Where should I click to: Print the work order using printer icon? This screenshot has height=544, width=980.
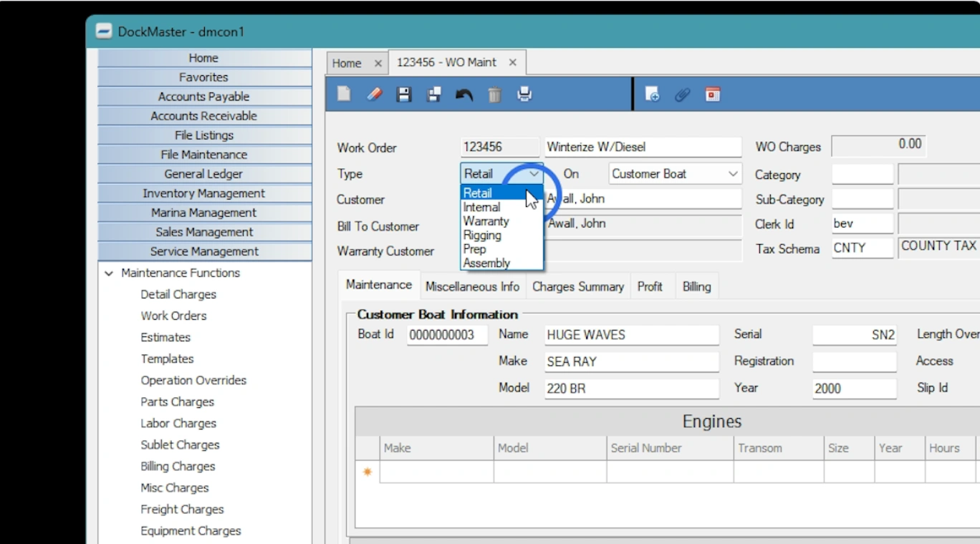pyautogui.click(x=524, y=94)
